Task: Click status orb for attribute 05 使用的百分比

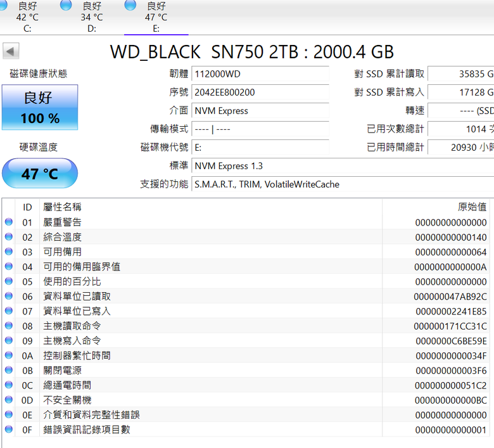Action: point(9,281)
